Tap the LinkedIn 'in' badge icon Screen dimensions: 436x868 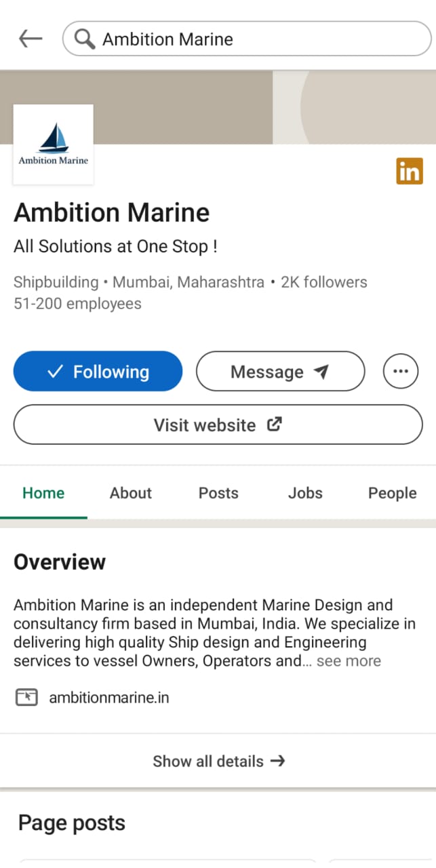point(409,172)
